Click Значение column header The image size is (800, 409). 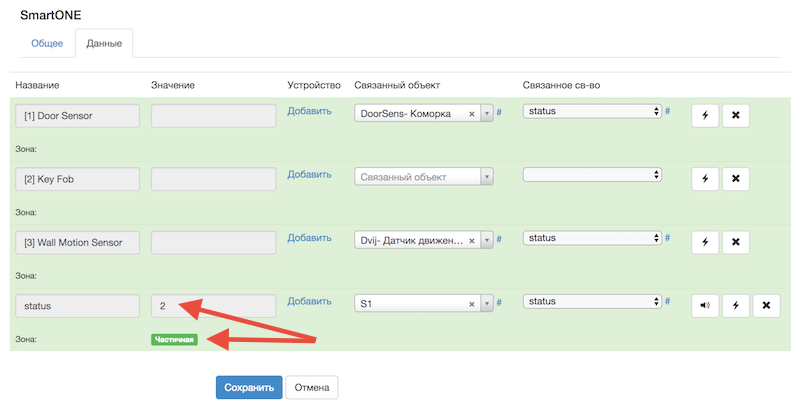click(x=173, y=85)
